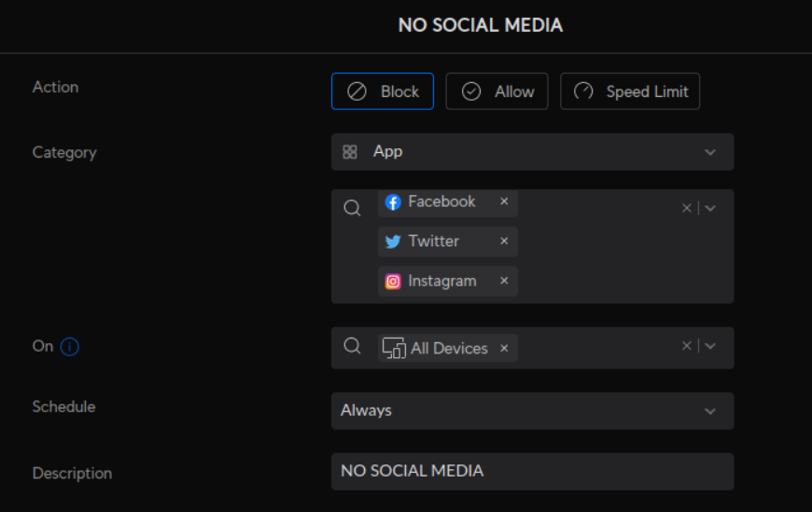Select the Block action
The image size is (812, 512).
point(383,91)
